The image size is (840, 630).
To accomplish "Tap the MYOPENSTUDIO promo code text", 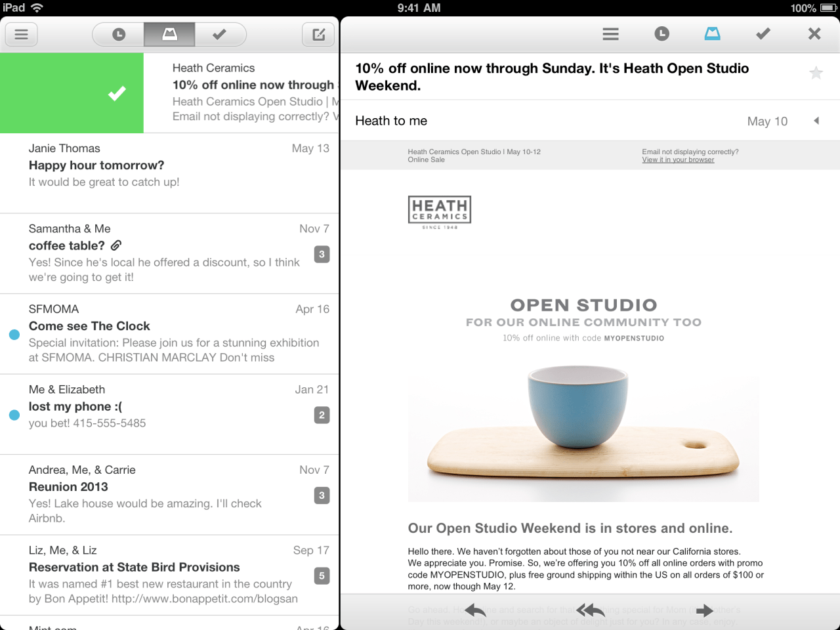I will click(x=634, y=338).
